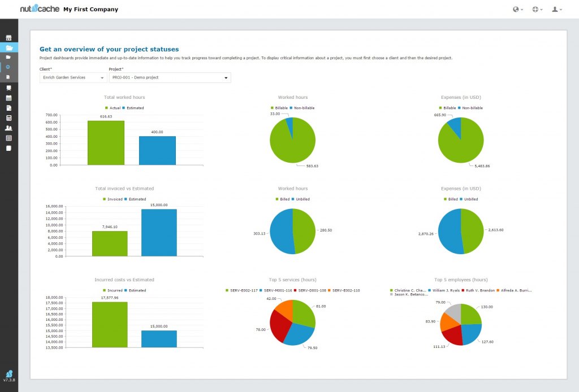Open the calculator icon in left sidebar
Screen dimensions: 579x392
click(x=8, y=118)
